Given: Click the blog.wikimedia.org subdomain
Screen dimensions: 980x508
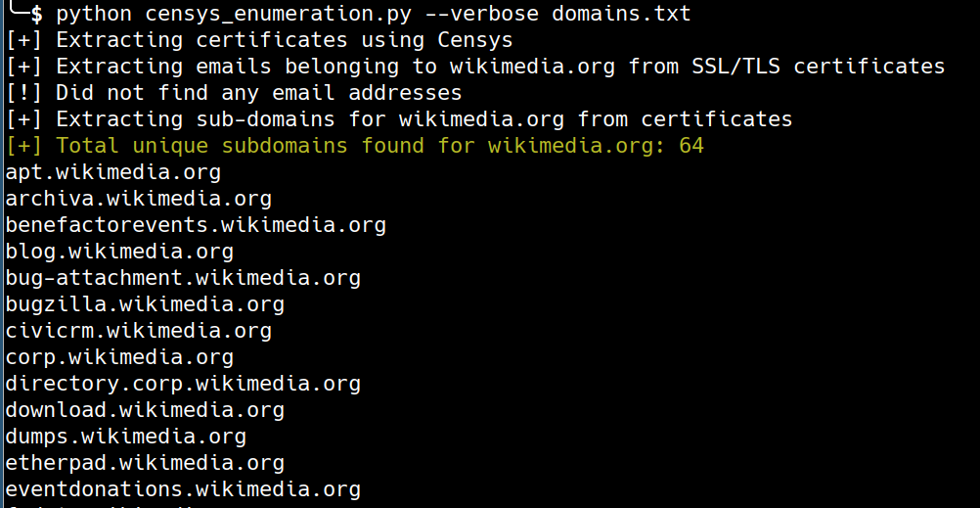Looking at the screenshot, I should point(119,252).
